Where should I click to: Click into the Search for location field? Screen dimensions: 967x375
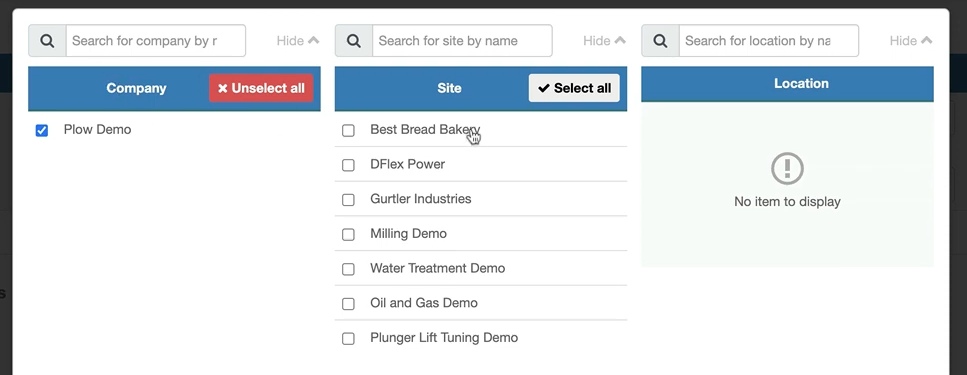point(769,41)
